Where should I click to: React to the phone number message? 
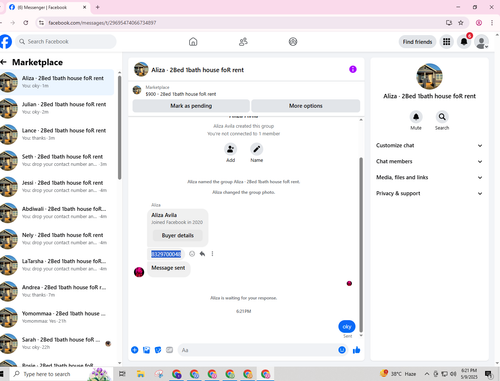[x=192, y=254]
